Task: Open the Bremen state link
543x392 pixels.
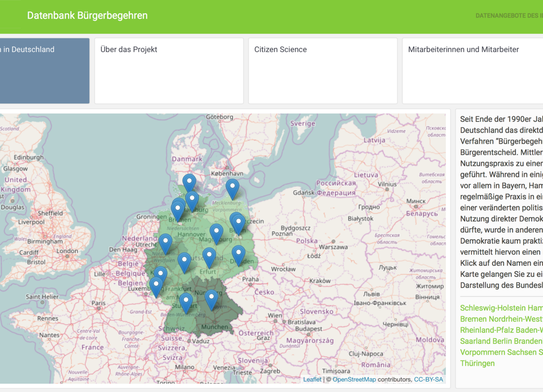Action: pyautogui.click(x=473, y=319)
